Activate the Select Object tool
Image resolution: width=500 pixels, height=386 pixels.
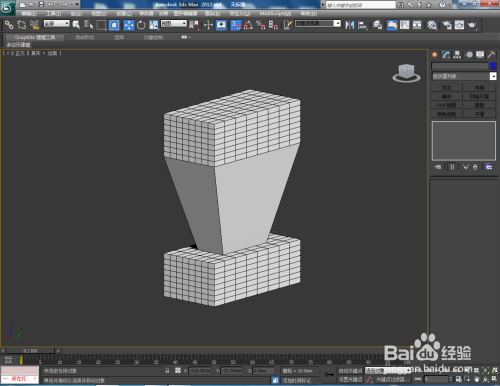point(76,25)
